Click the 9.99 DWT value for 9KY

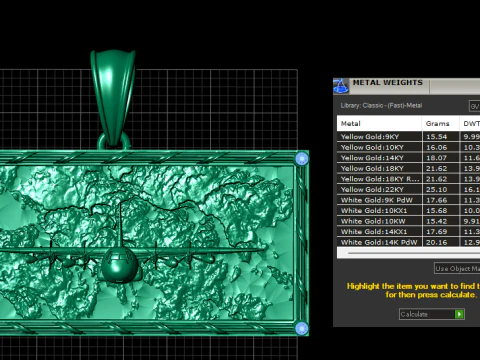[x=472, y=137]
